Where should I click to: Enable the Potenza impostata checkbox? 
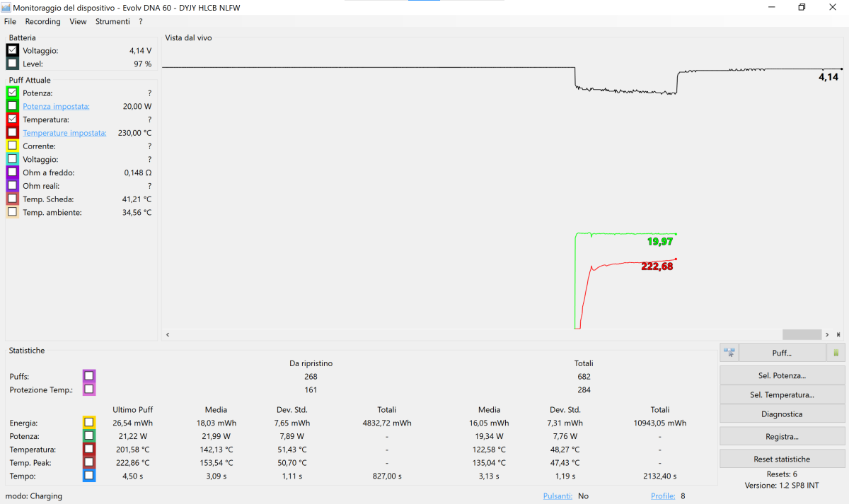point(12,106)
